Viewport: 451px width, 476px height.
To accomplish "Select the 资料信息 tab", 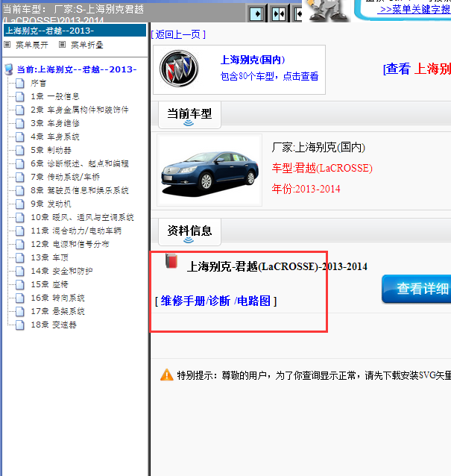I will [x=189, y=232].
